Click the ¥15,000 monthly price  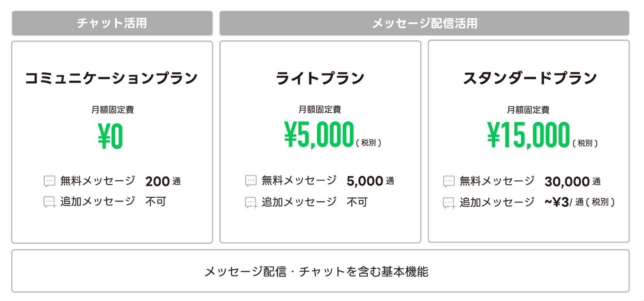click(528, 135)
